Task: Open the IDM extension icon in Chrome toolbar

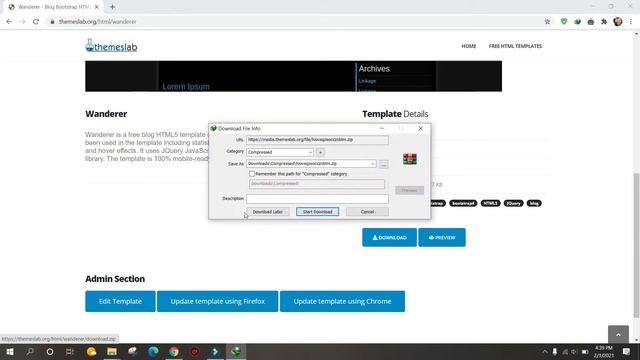Action: pos(577,22)
